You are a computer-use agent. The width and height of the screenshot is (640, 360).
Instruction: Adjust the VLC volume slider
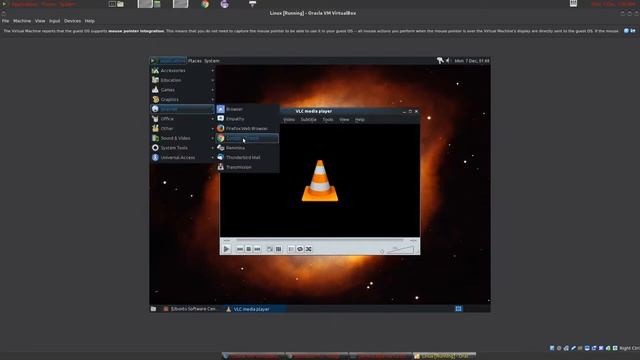click(400, 249)
